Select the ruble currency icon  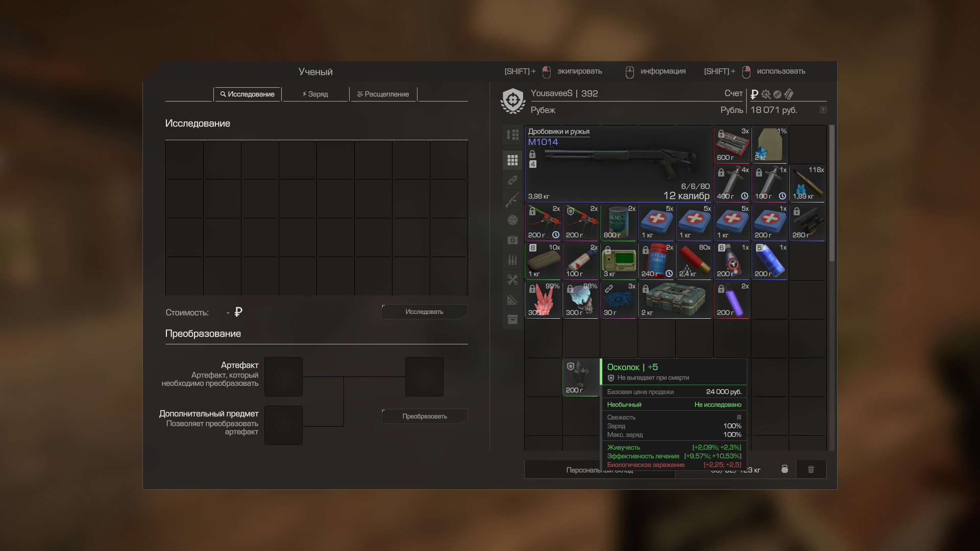click(x=754, y=94)
